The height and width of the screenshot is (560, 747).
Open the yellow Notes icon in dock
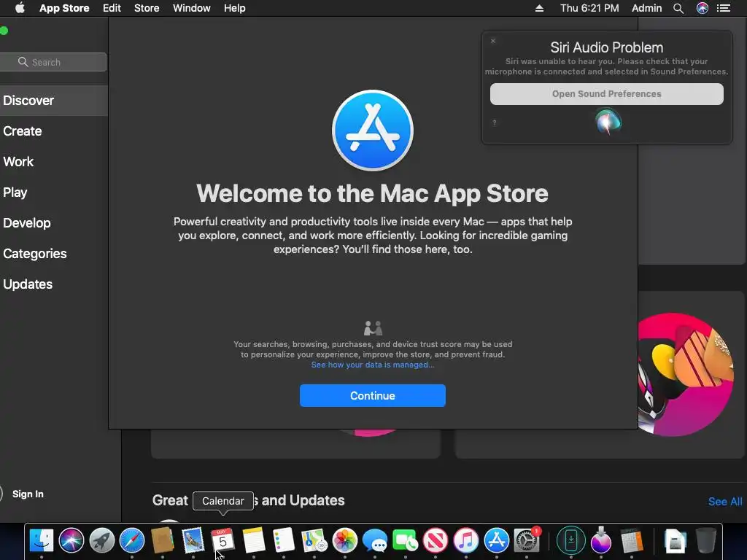point(253,540)
